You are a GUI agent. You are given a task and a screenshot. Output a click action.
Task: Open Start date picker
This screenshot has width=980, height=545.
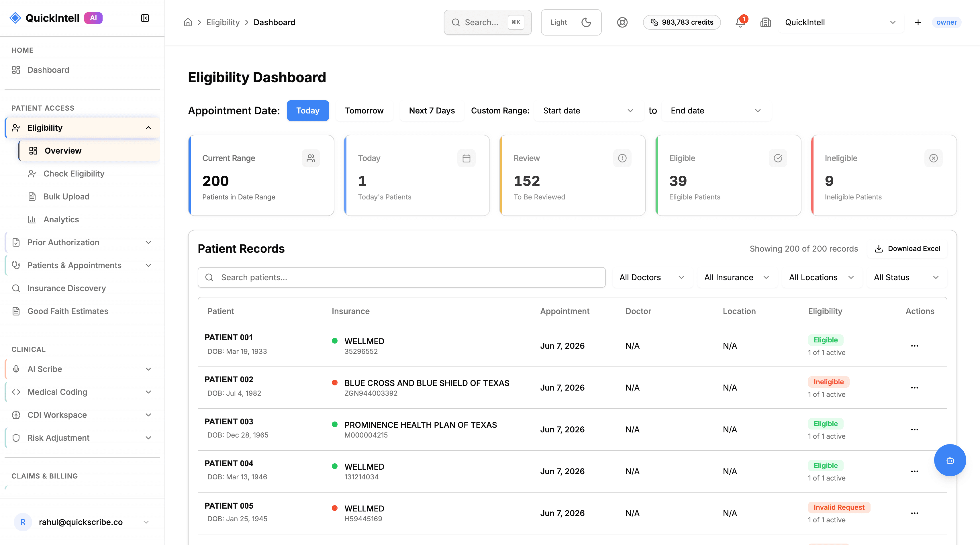[x=589, y=111]
